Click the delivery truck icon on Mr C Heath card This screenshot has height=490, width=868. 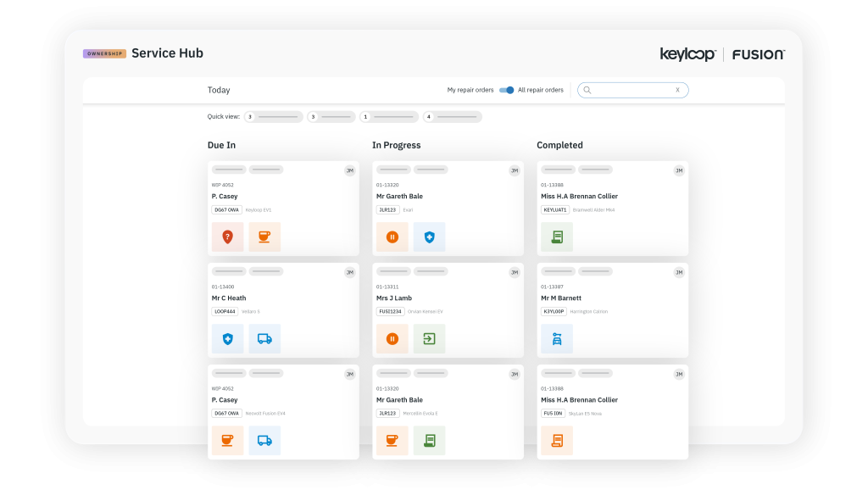[264, 339]
